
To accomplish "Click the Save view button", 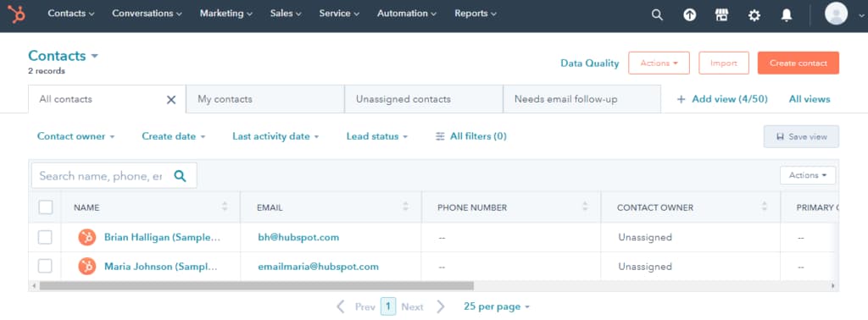I will [x=801, y=136].
